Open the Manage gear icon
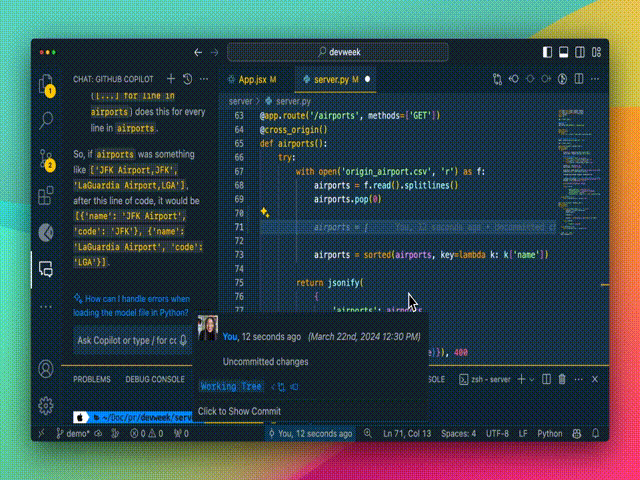This screenshot has width=640, height=480. pyautogui.click(x=46, y=405)
